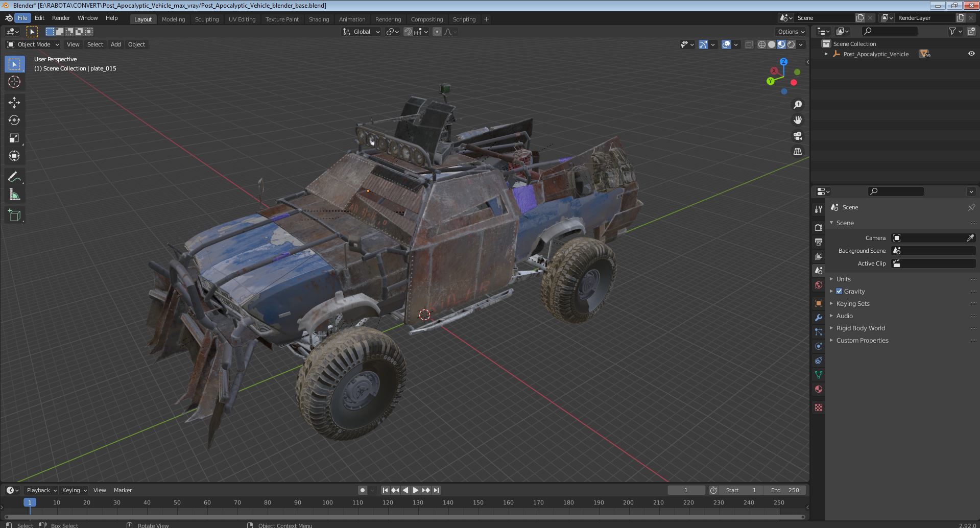Open the File menu

point(22,18)
